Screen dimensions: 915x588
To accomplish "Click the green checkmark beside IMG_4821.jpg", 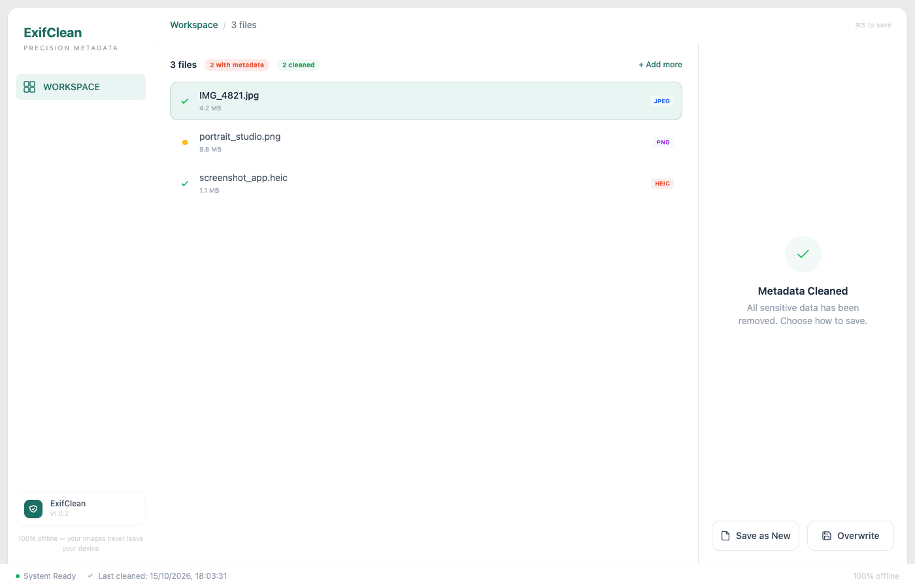I will click(x=185, y=101).
